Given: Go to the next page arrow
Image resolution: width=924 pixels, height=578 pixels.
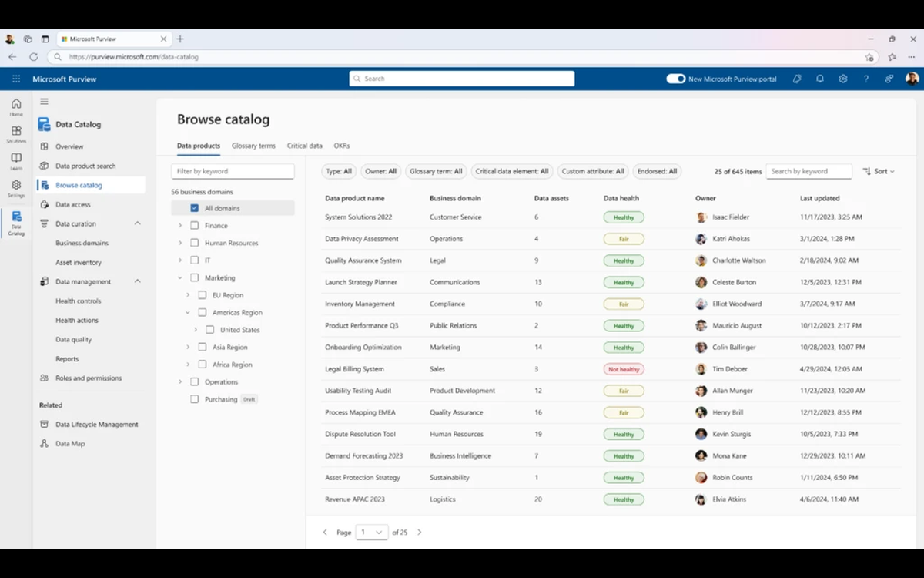Looking at the screenshot, I should 419,532.
